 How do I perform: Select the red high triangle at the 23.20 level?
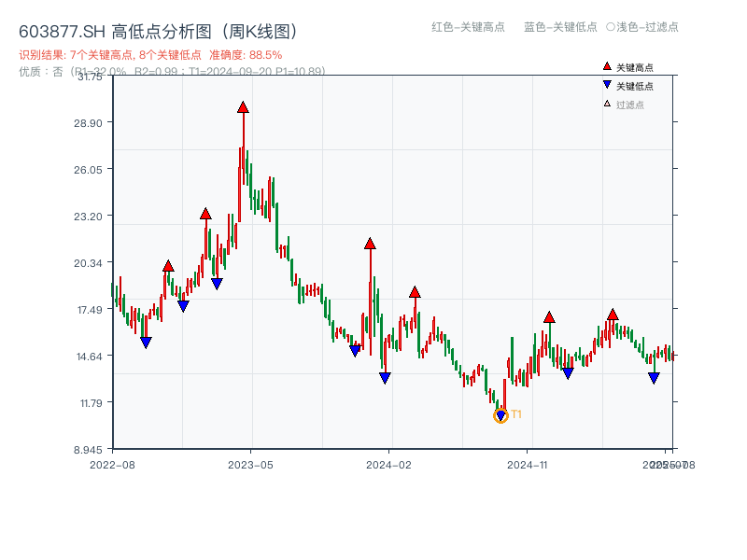205,214
